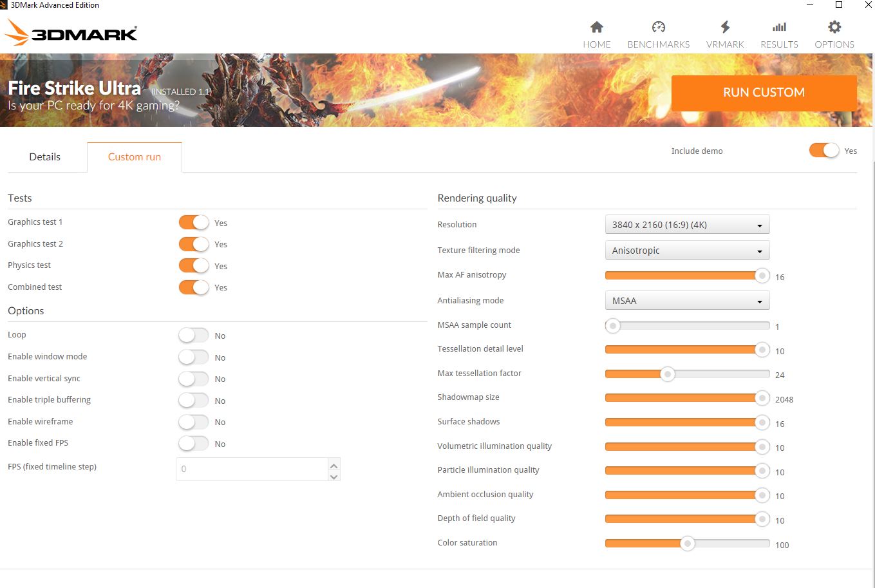Click the VRMARK menu label
This screenshot has height=588, width=875.
coord(725,44)
